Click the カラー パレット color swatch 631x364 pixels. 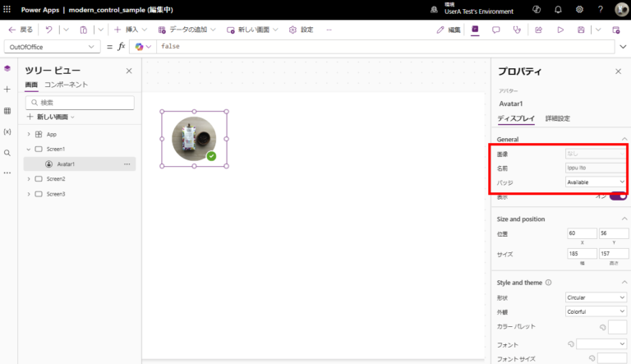pyautogui.click(x=617, y=327)
